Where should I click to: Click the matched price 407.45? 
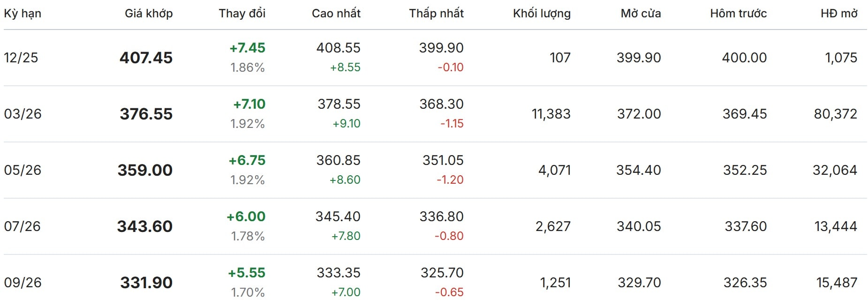146,58
